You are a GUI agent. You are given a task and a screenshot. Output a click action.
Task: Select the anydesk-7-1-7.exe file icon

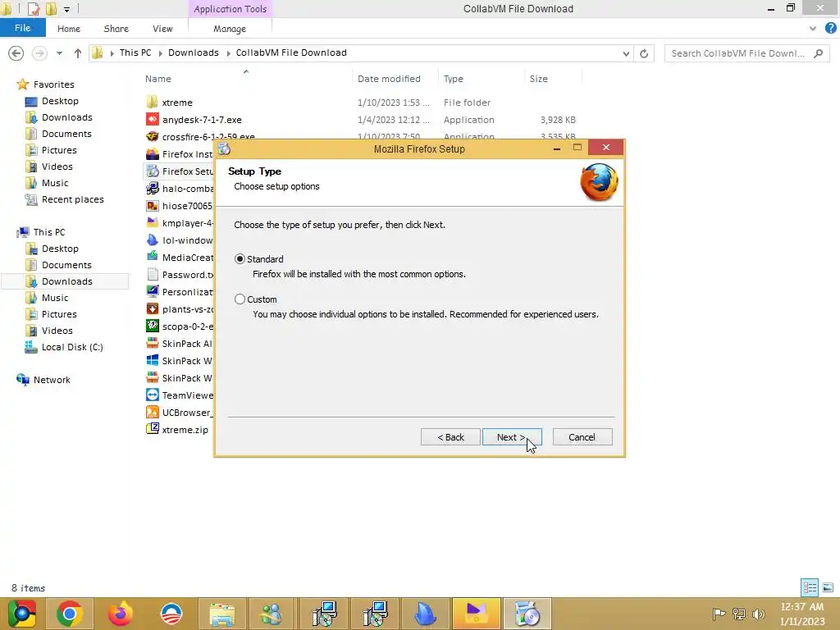coord(152,120)
